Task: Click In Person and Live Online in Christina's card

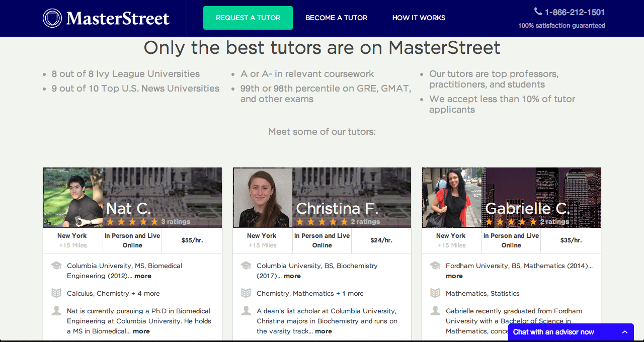Action: coord(322,240)
